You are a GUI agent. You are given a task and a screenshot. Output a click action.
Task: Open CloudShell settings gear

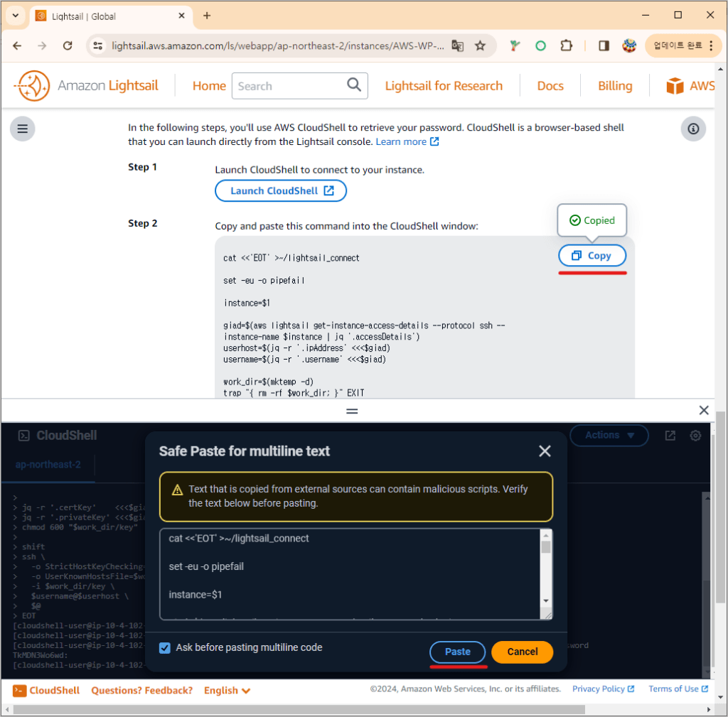tap(695, 436)
